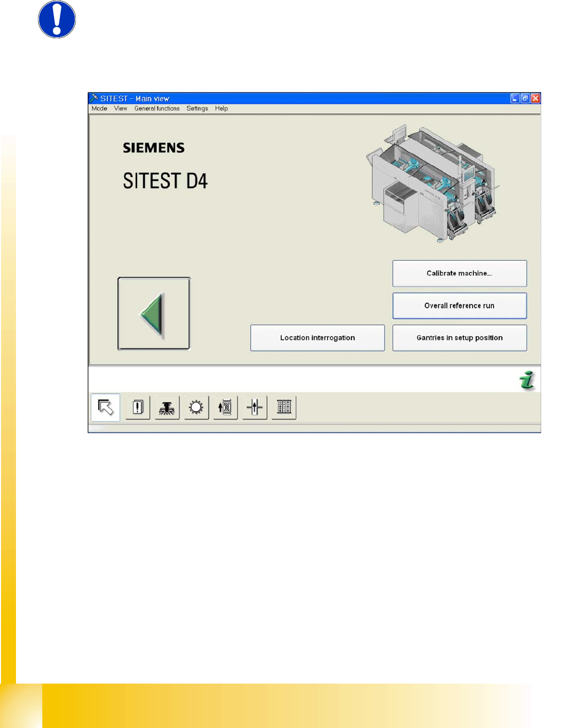585x728 pixels.
Task: Open the Settings menu
Action: [x=197, y=108]
